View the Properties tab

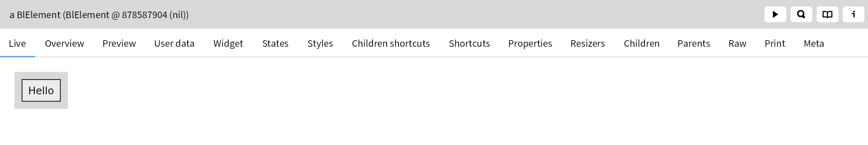tap(530, 43)
